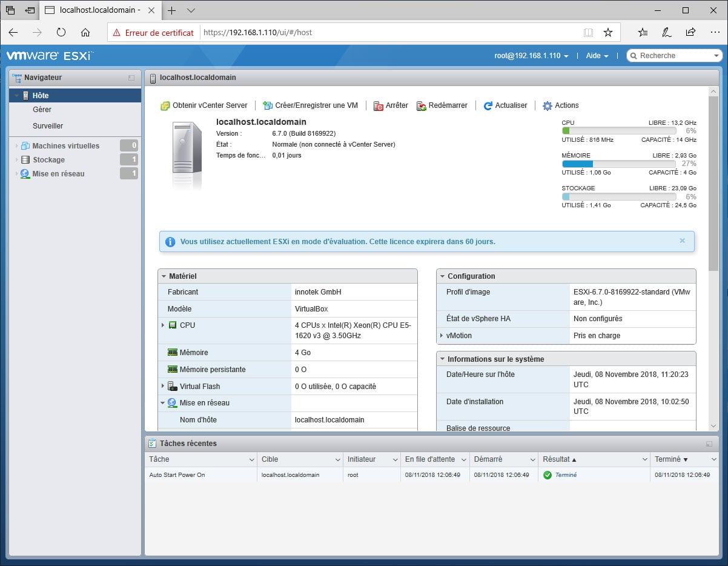Open the Aide help menu
Image resolution: width=728 pixels, height=566 pixels.
(x=597, y=56)
